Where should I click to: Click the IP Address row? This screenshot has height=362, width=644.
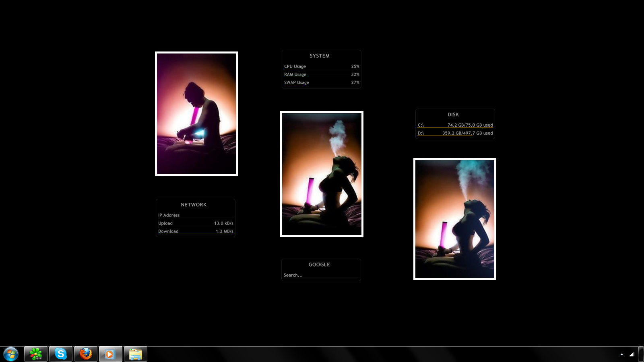point(169,215)
